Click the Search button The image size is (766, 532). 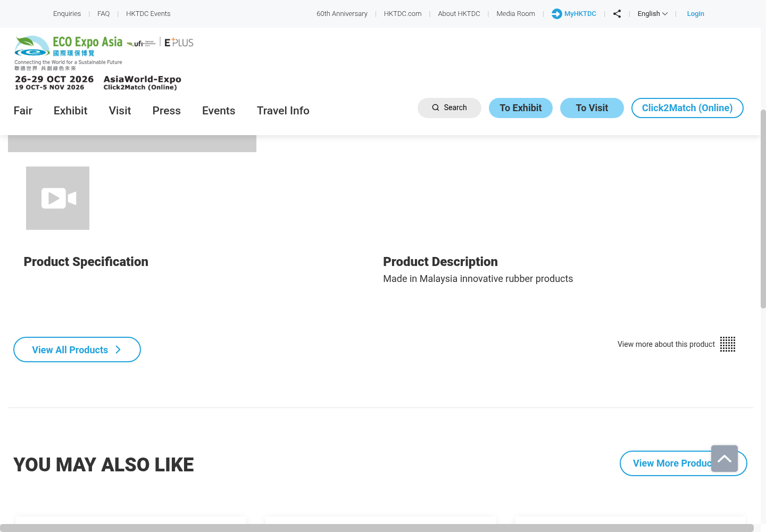click(449, 108)
